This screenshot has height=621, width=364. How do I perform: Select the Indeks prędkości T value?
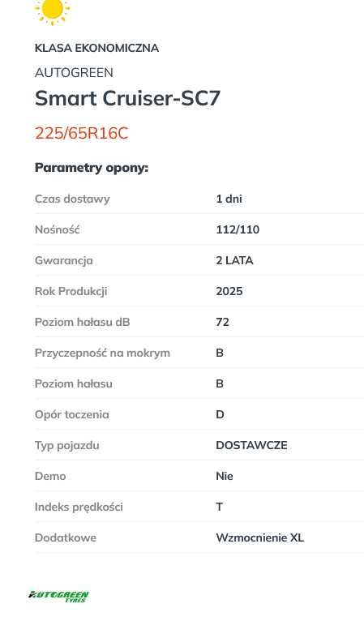tap(220, 507)
